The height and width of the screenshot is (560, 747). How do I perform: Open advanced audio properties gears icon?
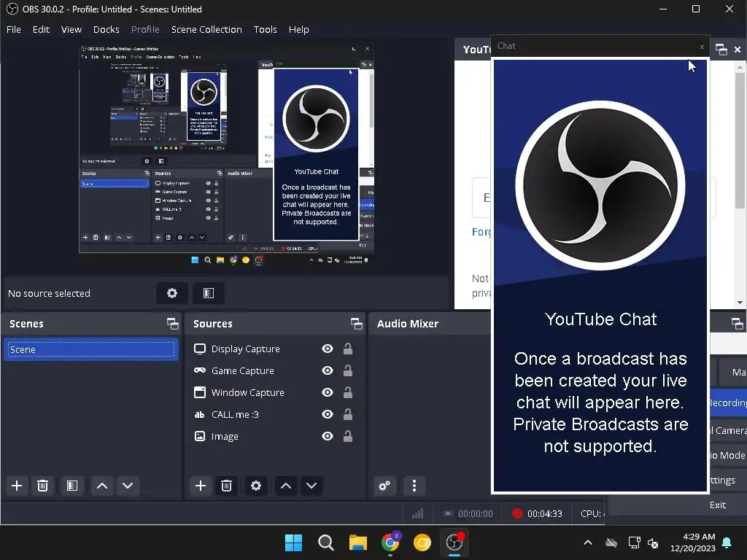point(384,486)
